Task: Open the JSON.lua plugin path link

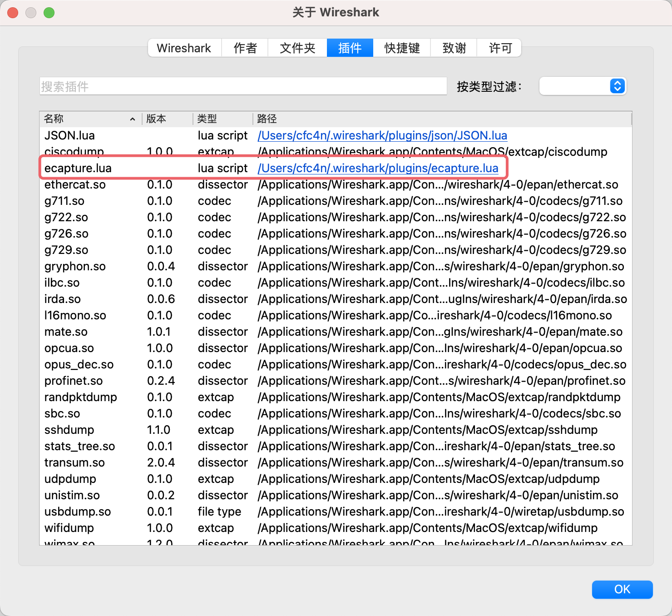Action: pos(382,135)
